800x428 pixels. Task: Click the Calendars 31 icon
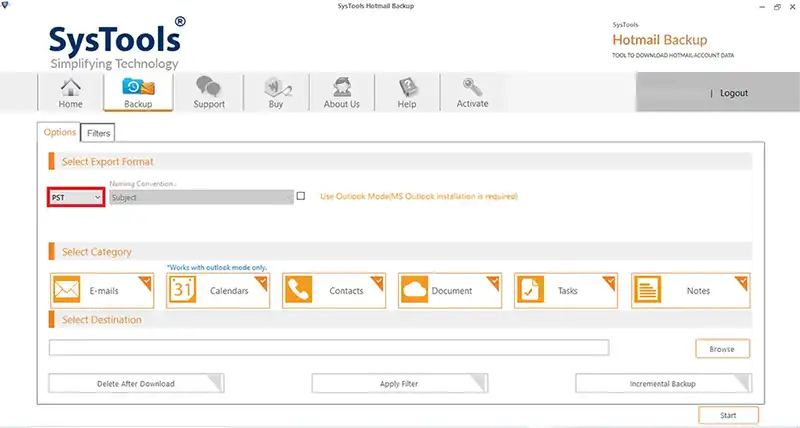[183, 289]
